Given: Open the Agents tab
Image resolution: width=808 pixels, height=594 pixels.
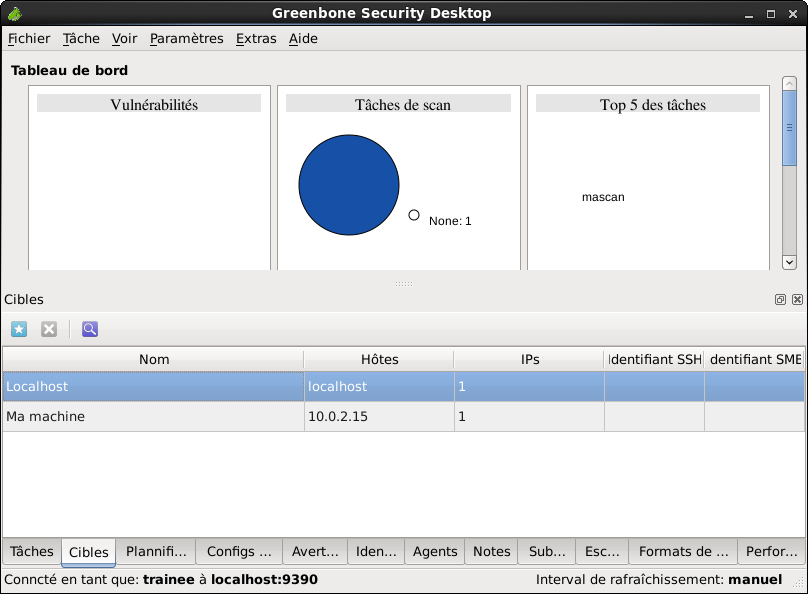Looking at the screenshot, I should point(435,552).
